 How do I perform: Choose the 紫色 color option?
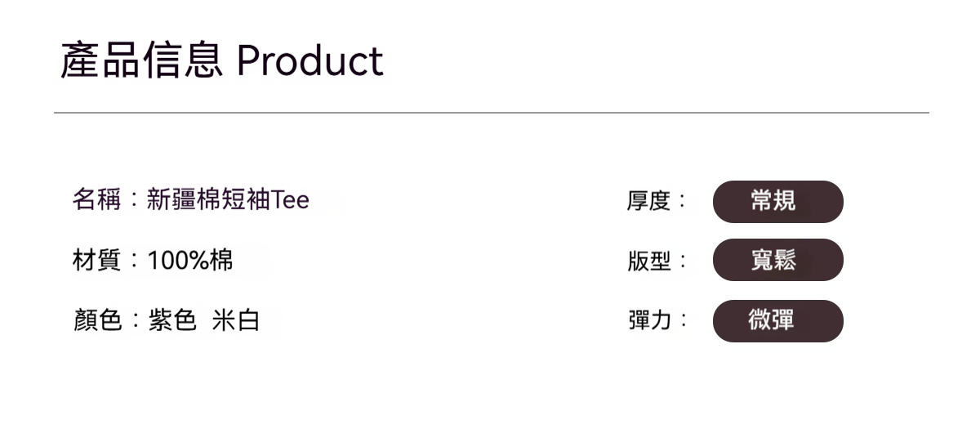[x=172, y=321]
